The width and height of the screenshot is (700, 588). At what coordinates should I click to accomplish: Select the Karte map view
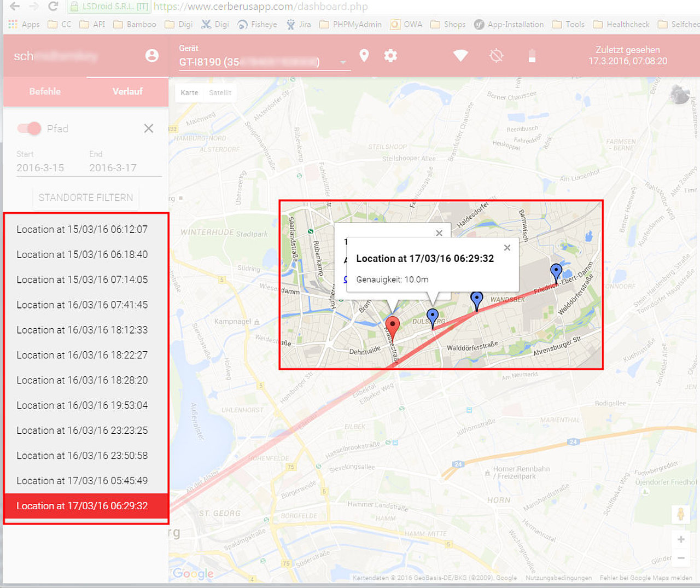(189, 92)
